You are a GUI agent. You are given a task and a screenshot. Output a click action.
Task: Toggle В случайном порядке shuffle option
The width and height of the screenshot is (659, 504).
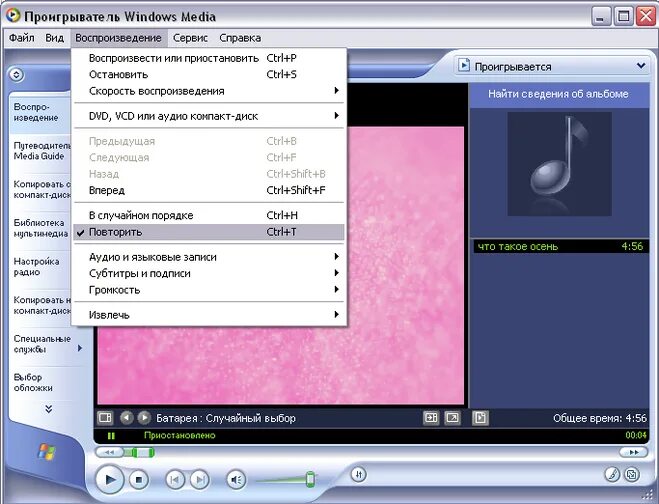209,215
